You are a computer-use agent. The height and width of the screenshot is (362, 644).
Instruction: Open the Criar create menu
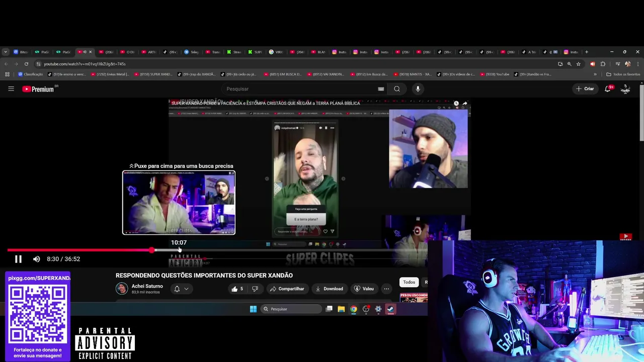pyautogui.click(x=585, y=89)
